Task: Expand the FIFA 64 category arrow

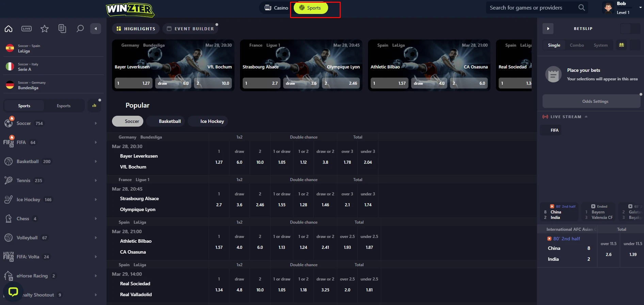Action: click(96, 142)
